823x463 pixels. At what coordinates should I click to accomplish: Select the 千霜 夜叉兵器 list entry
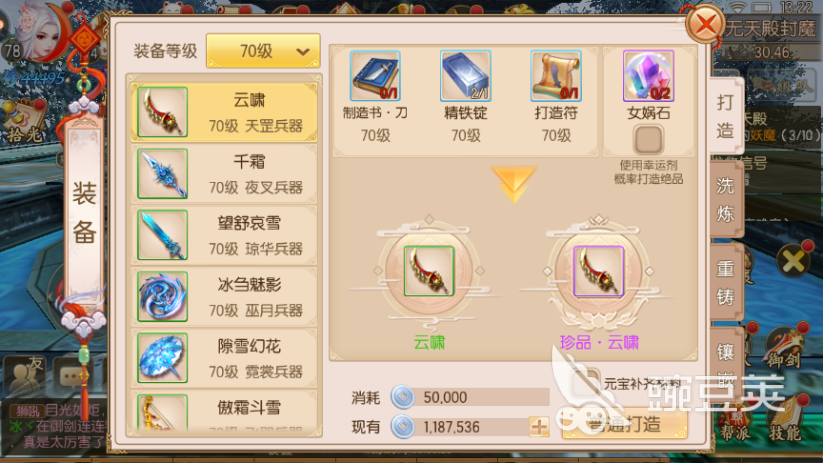(x=224, y=174)
